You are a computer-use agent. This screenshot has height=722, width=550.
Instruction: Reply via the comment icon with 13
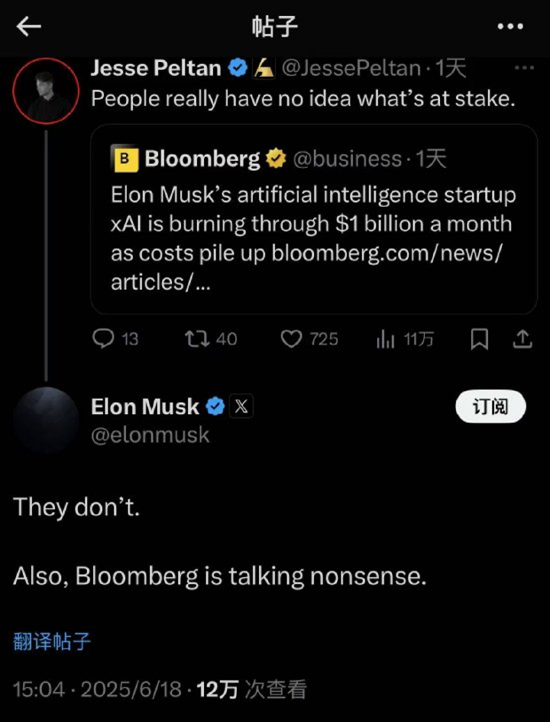pyautogui.click(x=115, y=339)
